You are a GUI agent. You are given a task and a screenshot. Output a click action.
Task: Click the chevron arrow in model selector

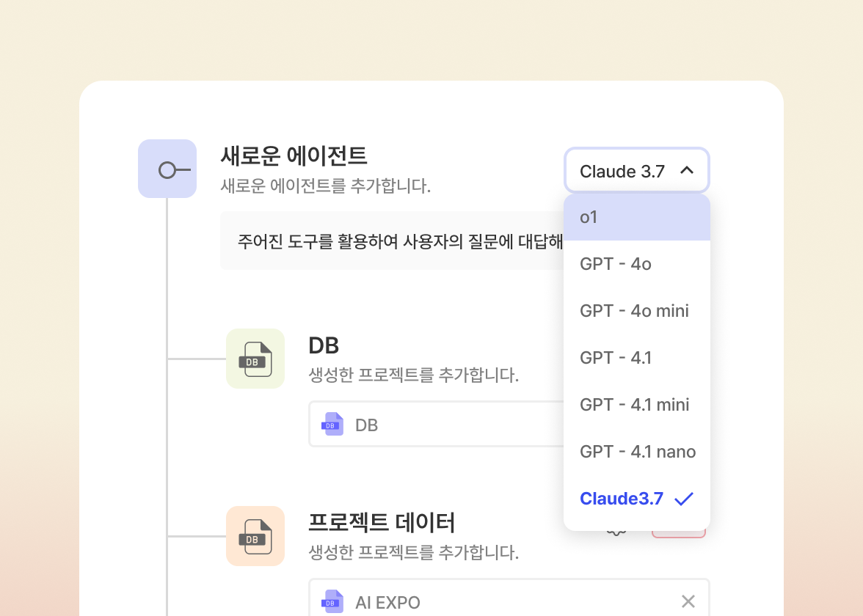click(687, 170)
